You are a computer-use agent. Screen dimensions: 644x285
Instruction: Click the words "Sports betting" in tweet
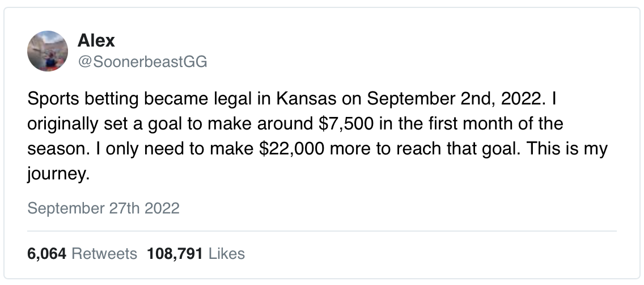[77, 100]
